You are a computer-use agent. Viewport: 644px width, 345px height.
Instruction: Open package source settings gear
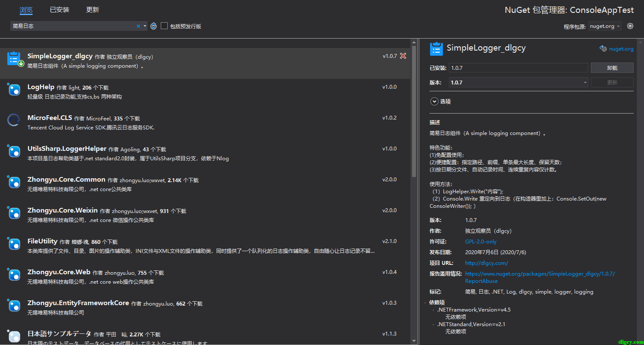point(630,26)
